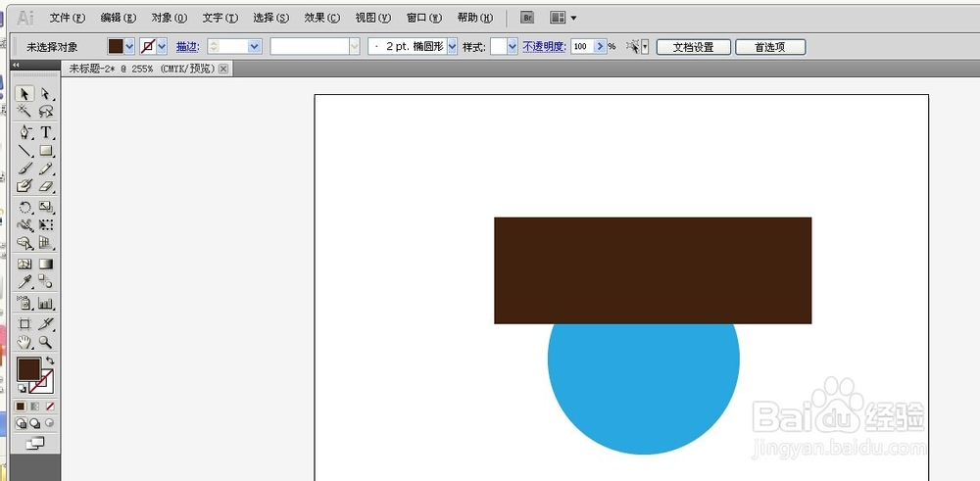Click the brown fill swatch in toolbox
This screenshot has height=481, width=980.
click(x=27, y=368)
